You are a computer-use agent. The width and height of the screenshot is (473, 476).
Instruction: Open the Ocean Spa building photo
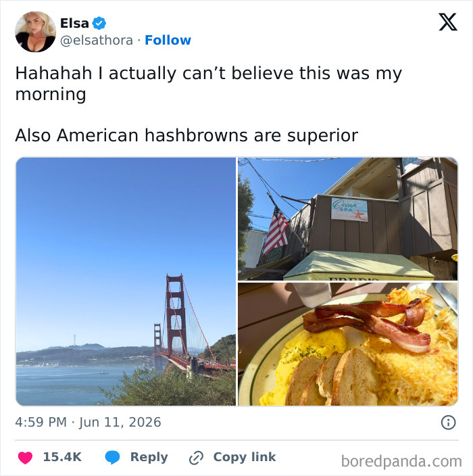[x=348, y=218]
